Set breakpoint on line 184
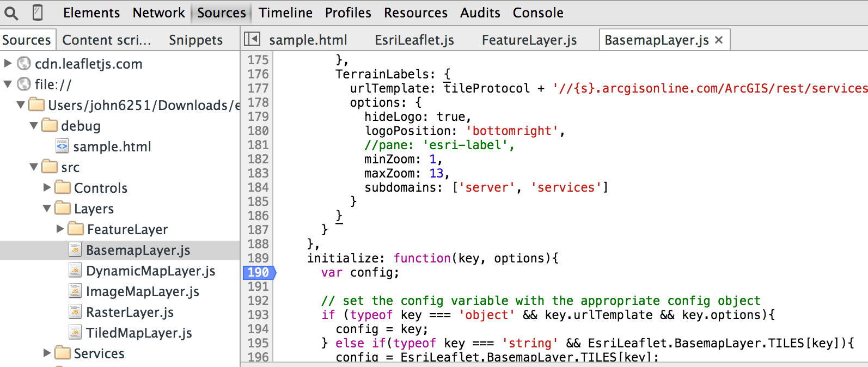 point(258,187)
